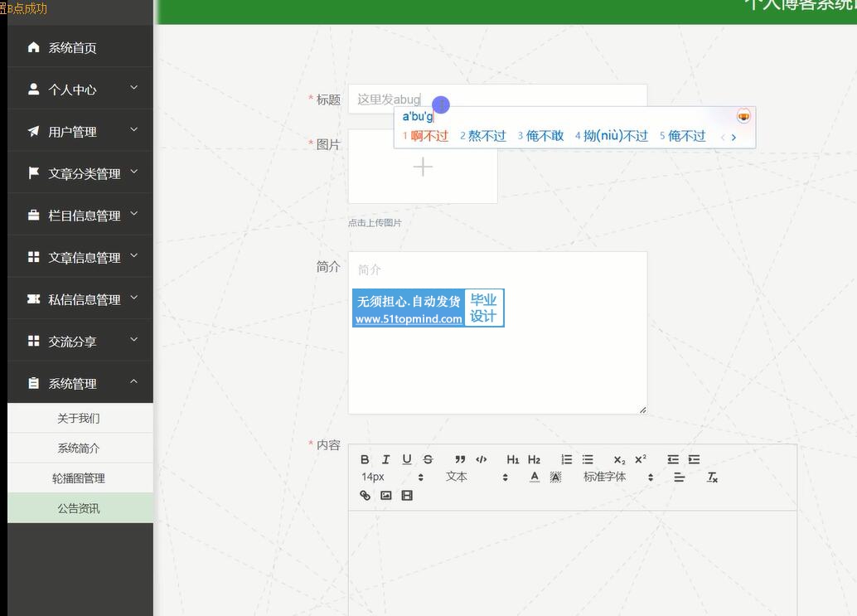857x616 pixels.
Task: Open the text color picker
Action: pos(535,478)
